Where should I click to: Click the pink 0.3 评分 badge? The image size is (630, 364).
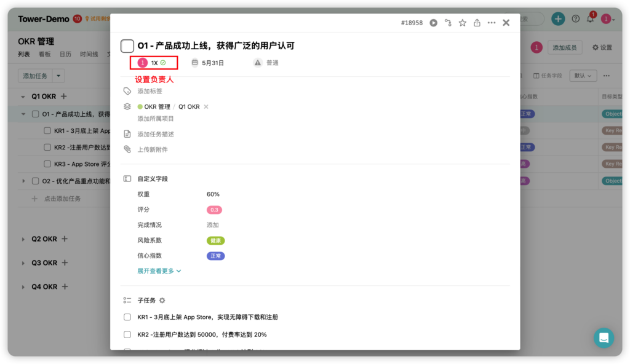(x=215, y=210)
